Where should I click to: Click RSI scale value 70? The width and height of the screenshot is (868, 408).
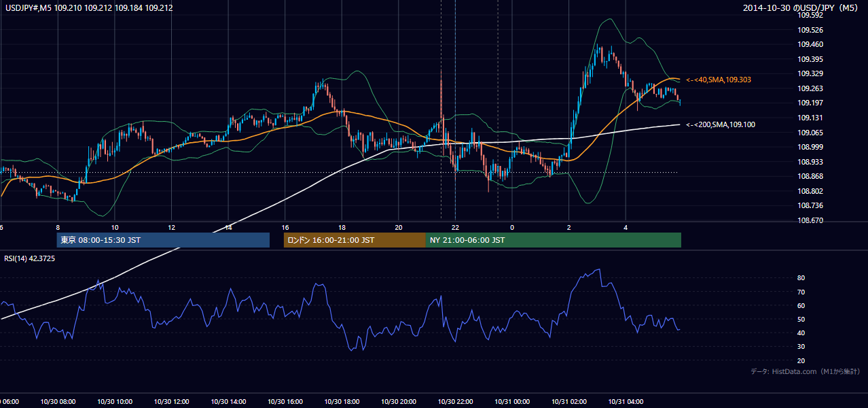click(801, 292)
